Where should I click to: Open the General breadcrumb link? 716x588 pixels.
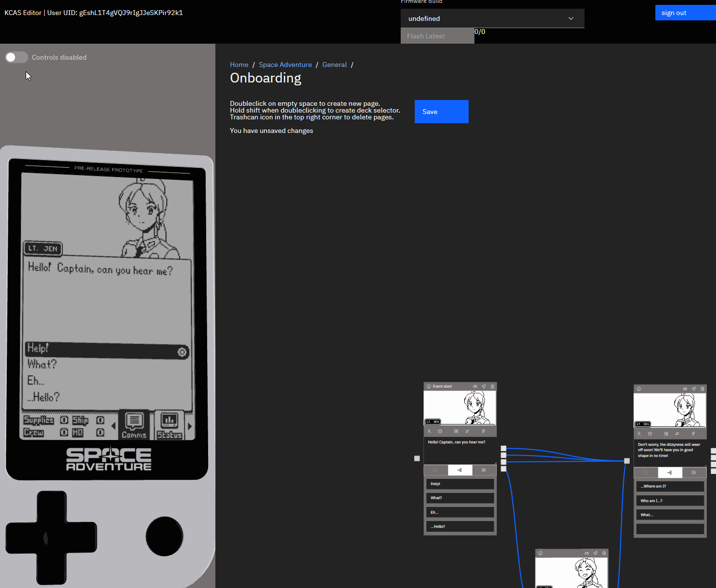pos(334,65)
